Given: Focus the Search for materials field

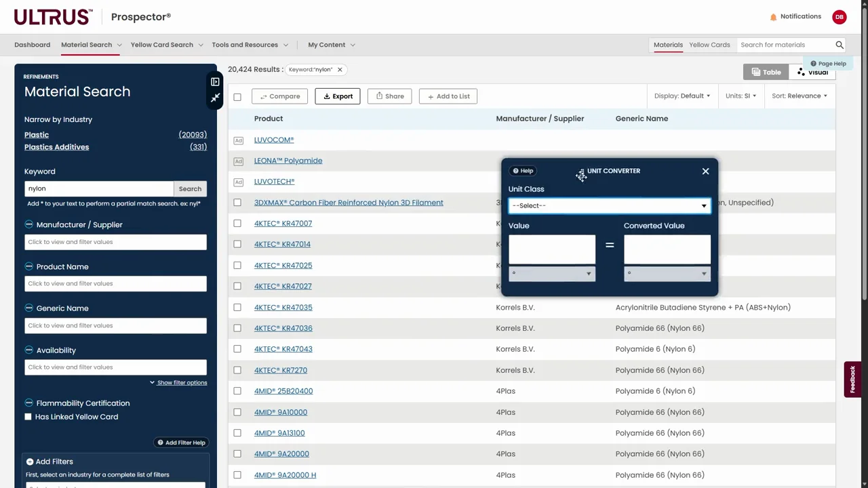Looking at the screenshot, I should [785, 45].
